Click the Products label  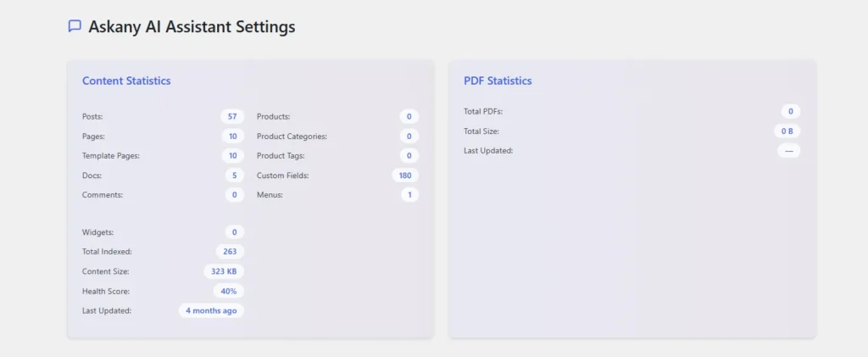(x=274, y=117)
